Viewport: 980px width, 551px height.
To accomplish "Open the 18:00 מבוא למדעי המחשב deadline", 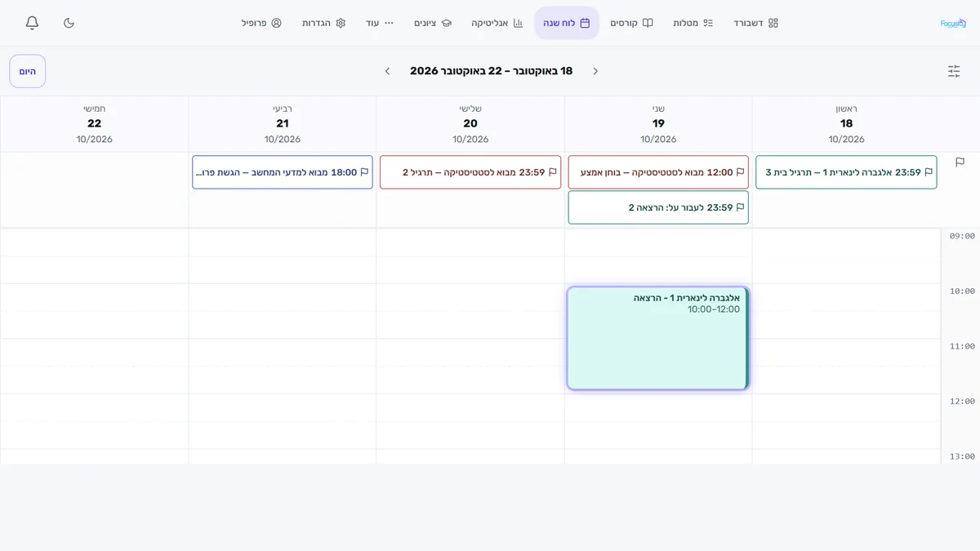I will [x=283, y=172].
